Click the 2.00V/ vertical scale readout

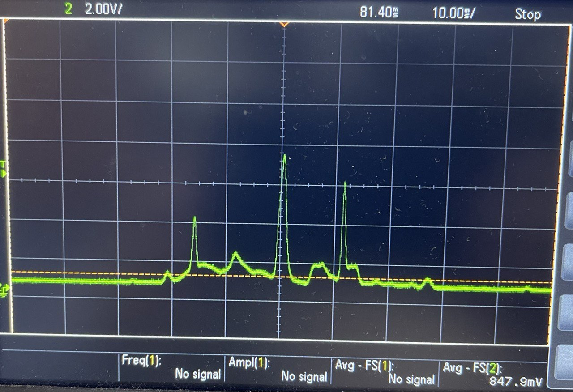103,10
